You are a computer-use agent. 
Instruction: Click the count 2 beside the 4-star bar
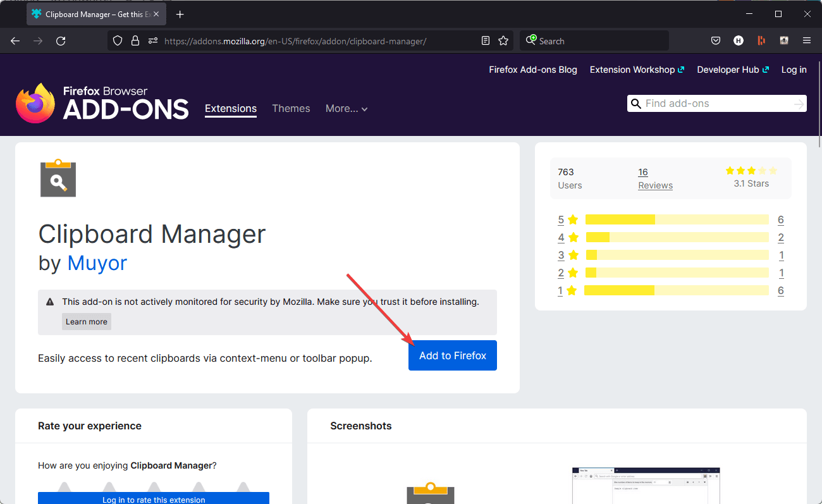(x=781, y=238)
